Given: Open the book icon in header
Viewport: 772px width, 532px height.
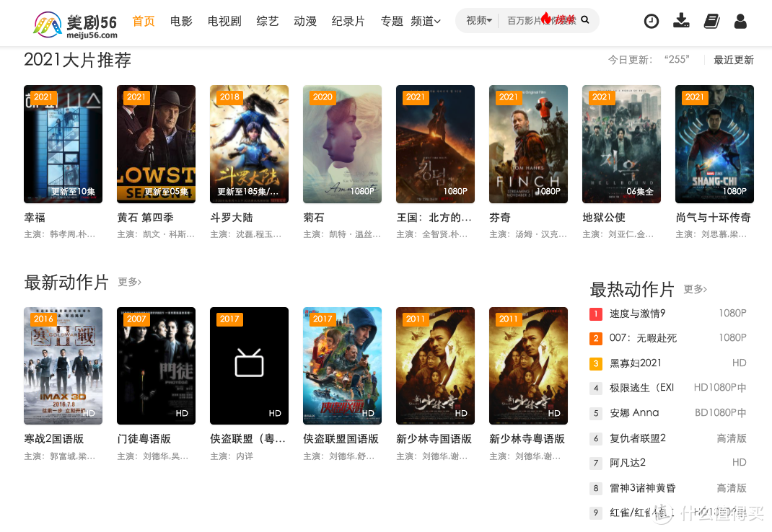Looking at the screenshot, I should [x=711, y=21].
